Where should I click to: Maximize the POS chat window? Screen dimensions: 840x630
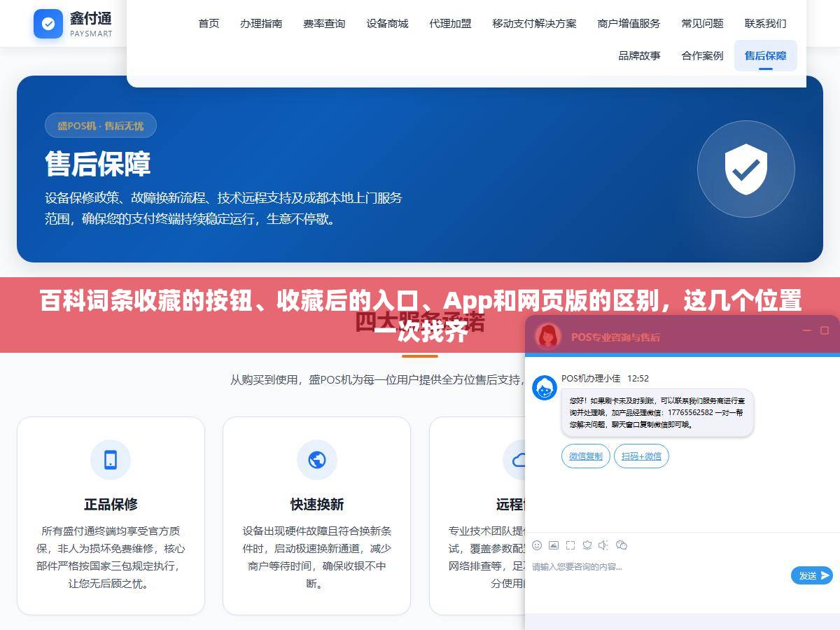825,330
